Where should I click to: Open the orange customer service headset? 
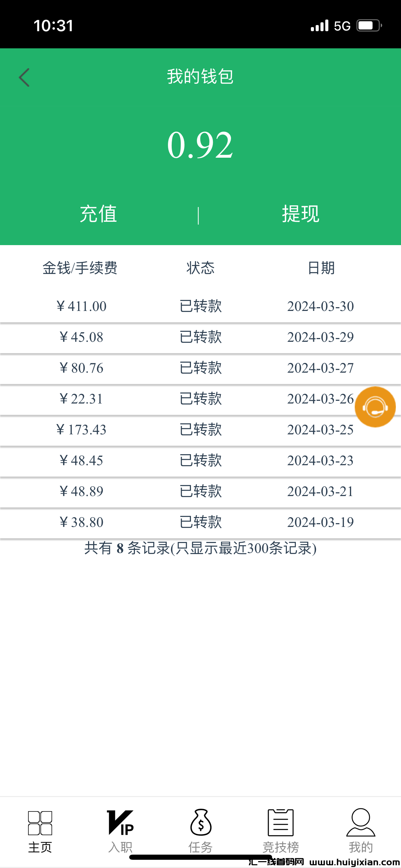tap(375, 407)
